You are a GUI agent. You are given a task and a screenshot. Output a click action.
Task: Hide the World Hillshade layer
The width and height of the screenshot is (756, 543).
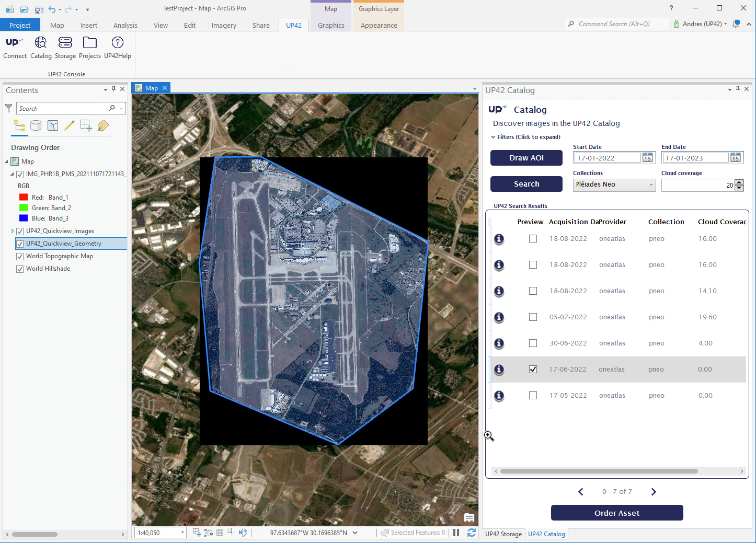click(20, 269)
